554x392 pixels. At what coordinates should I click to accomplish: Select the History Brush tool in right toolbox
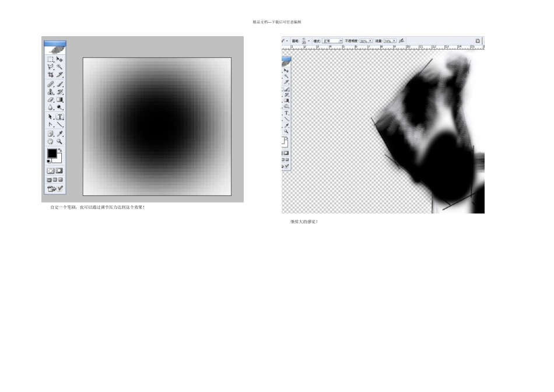coord(286,94)
